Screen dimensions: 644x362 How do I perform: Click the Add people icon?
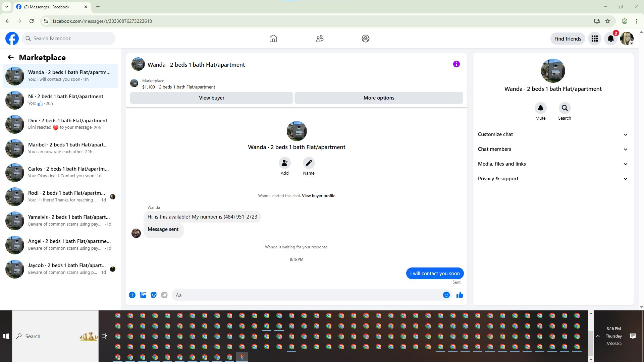tap(284, 163)
